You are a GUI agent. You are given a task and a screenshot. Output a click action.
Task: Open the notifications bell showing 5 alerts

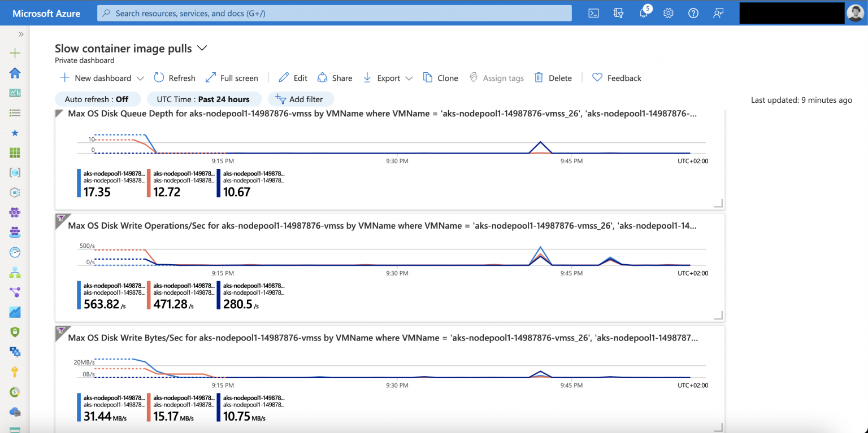(x=643, y=12)
